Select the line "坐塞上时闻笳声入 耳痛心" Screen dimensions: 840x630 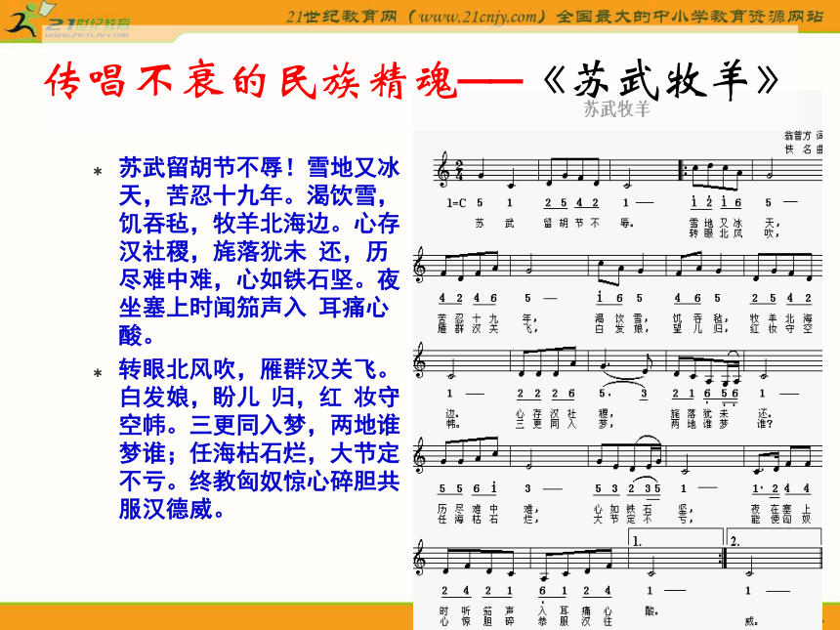tap(254, 308)
